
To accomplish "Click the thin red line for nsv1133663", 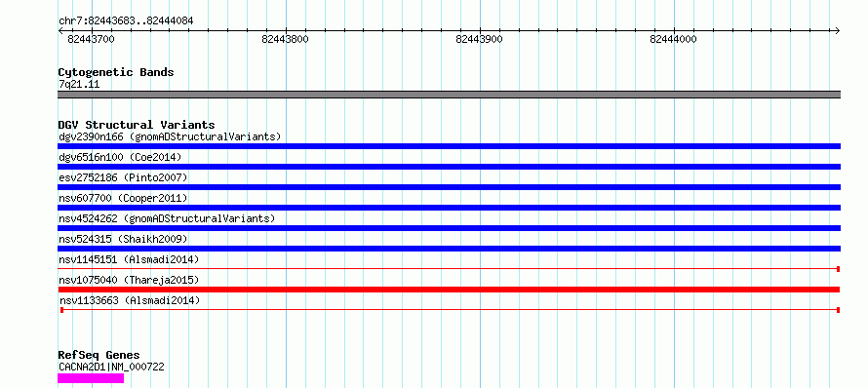I will point(450,310).
